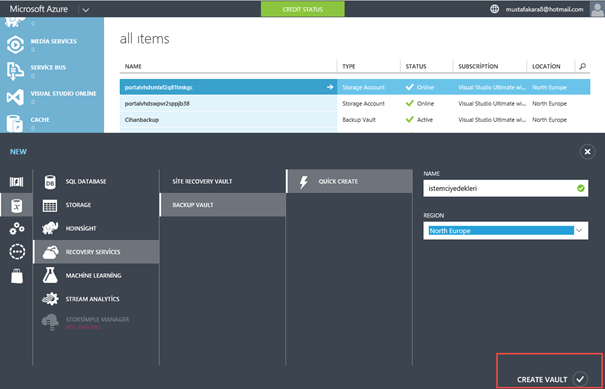Select Recovery Services menu entry
Image resolution: width=605 pixels, height=389 pixels.
point(96,252)
